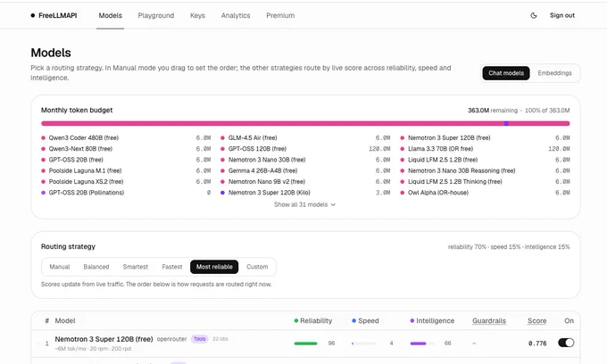The image size is (607, 364).
Task: Select Chat models view
Action: pos(506,73)
